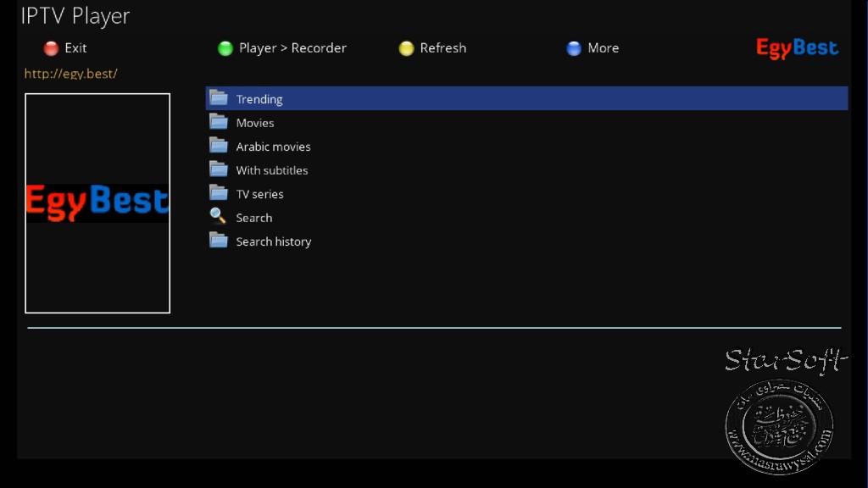This screenshot has height=488, width=868.
Task: Open the TV series folder icon
Action: [219, 193]
